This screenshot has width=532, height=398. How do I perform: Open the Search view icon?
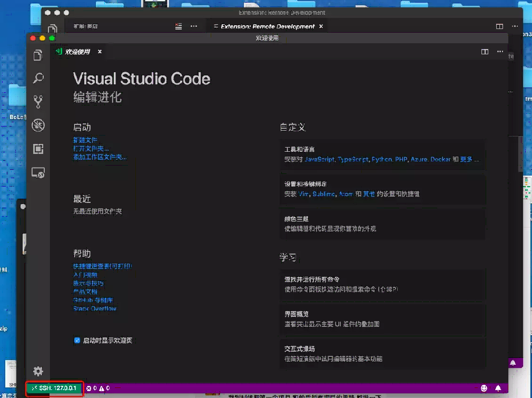click(x=38, y=79)
